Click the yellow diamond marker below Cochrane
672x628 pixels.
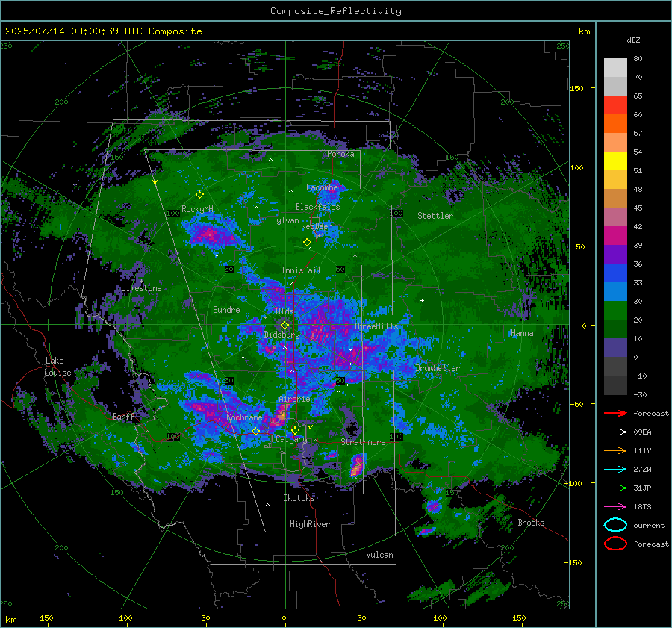256,431
